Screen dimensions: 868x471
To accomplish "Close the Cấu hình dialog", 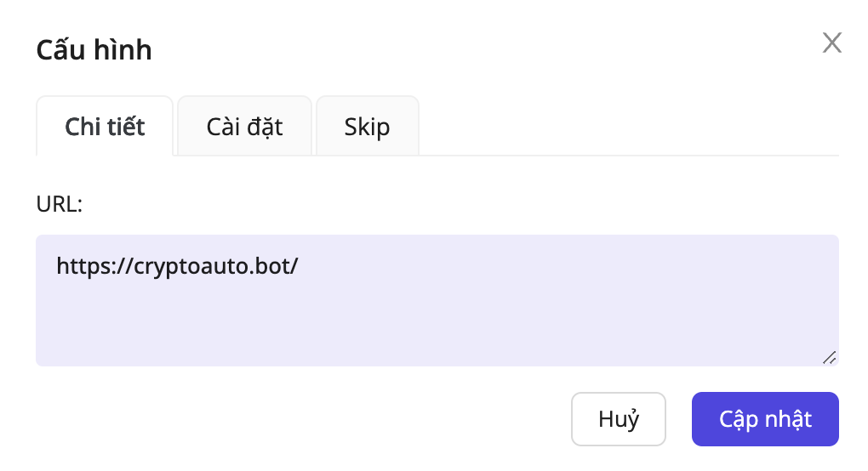I will [x=831, y=43].
